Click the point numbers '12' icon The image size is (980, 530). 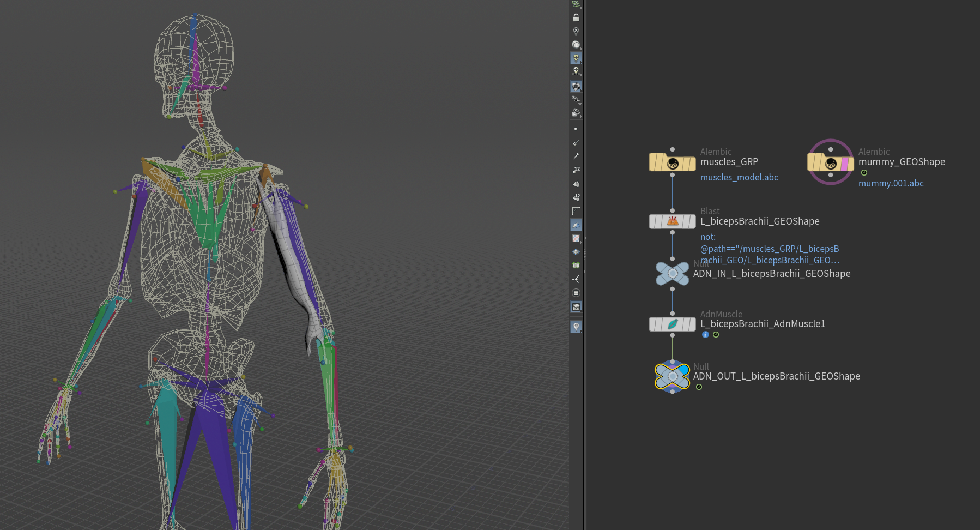point(576,170)
